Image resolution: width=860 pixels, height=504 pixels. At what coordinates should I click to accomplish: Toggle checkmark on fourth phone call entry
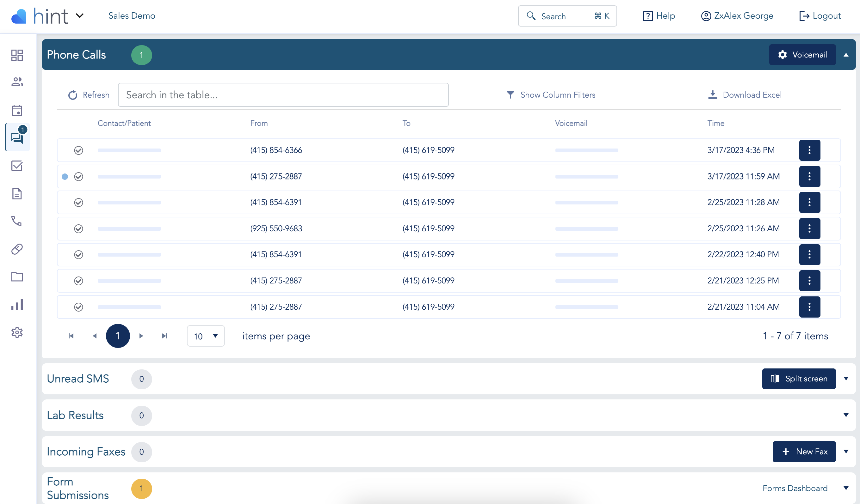click(79, 228)
